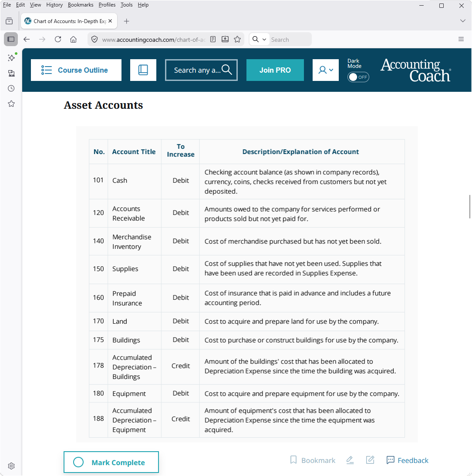The width and height of the screenshot is (472, 476).
Task: Open the book/textbook icon button
Action: pyautogui.click(x=143, y=70)
